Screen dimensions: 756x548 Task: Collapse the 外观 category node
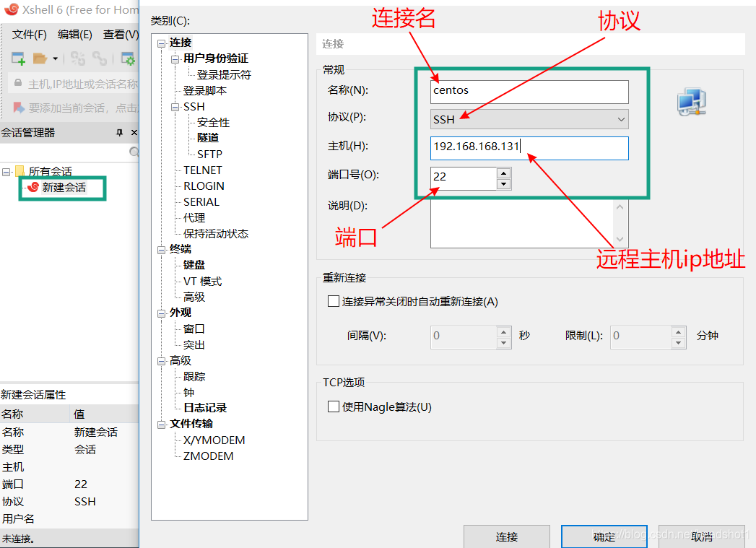pyautogui.click(x=161, y=313)
